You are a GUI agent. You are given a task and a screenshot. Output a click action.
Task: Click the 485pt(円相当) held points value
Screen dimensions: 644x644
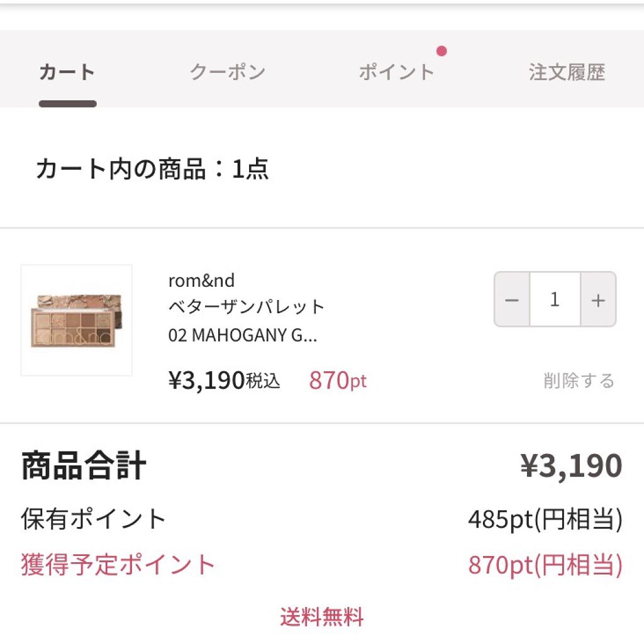click(545, 520)
